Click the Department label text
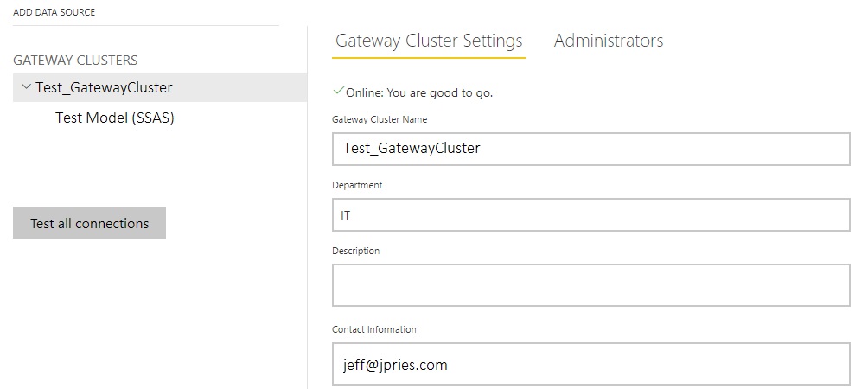Screen dimensions: 868x389 click(x=357, y=185)
